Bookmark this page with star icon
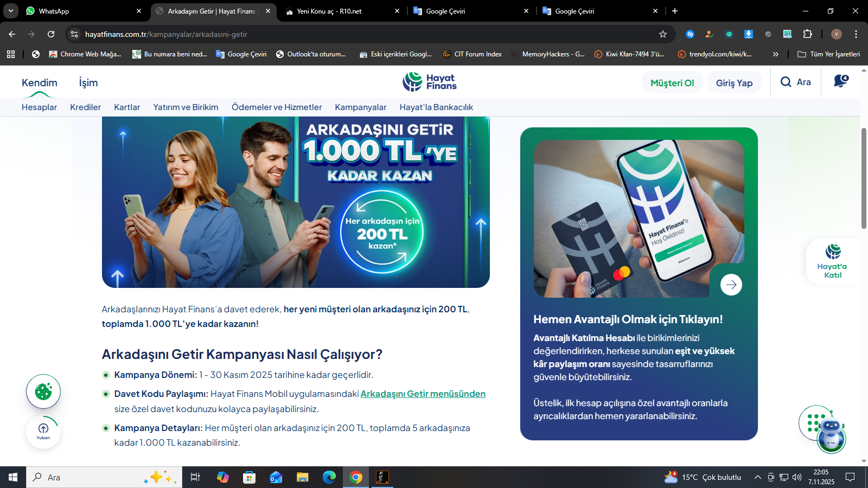The height and width of the screenshot is (488, 868). pyautogui.click(x=662, y=34)
